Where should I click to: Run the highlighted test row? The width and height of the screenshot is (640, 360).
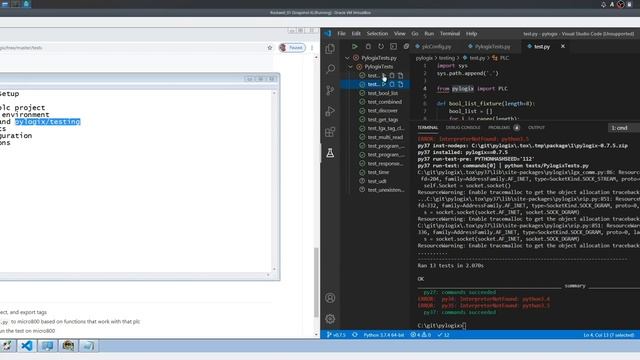click(384, 84)
